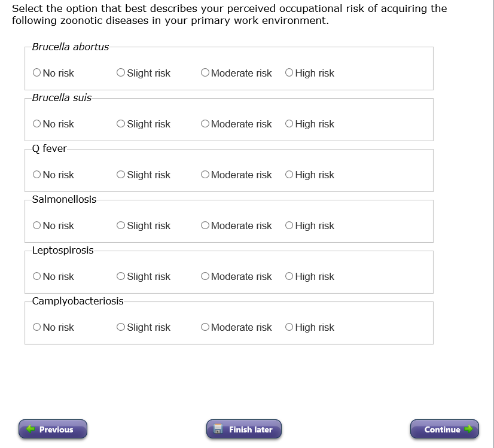
Task: Pick Slight risk for Salmonellosis
Action: (x=121, y=225)
